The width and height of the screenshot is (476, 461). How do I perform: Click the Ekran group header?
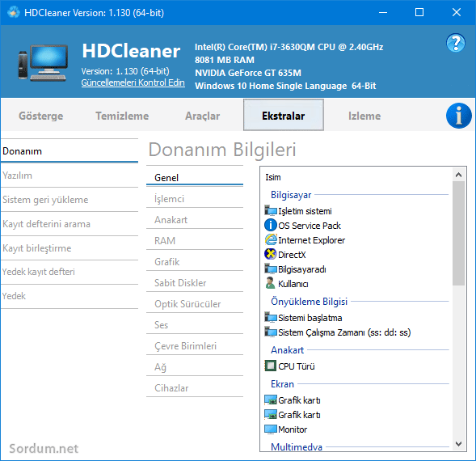282,384
